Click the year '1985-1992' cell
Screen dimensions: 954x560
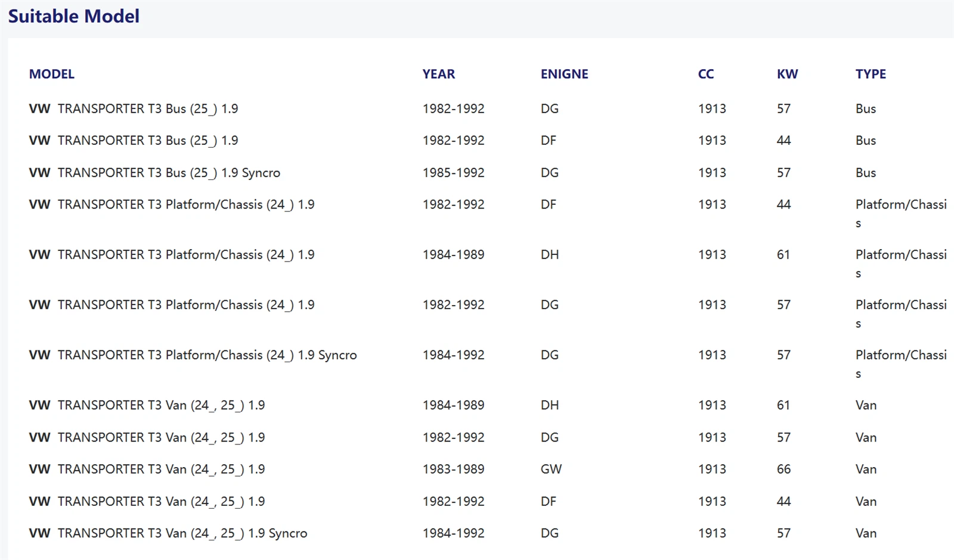[x=453, y=173]
